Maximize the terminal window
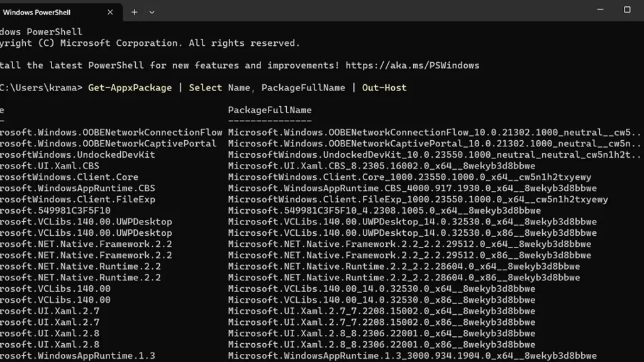 627,9
